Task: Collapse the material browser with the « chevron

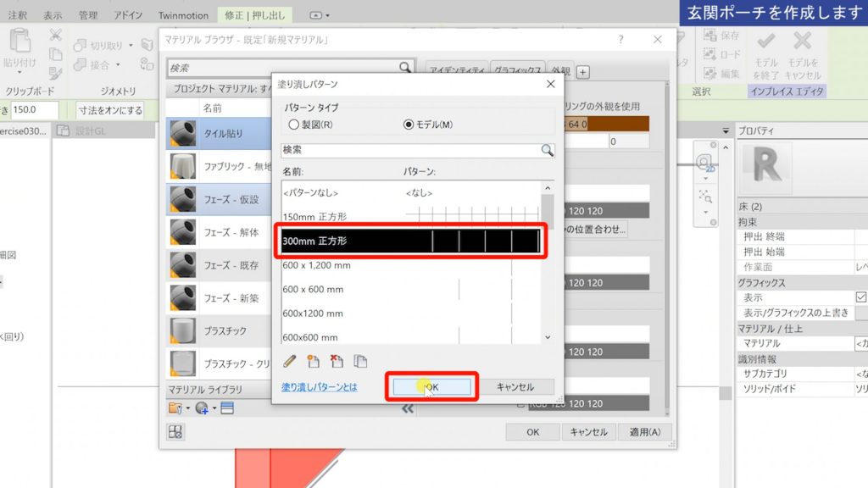Action: [408, 408]
